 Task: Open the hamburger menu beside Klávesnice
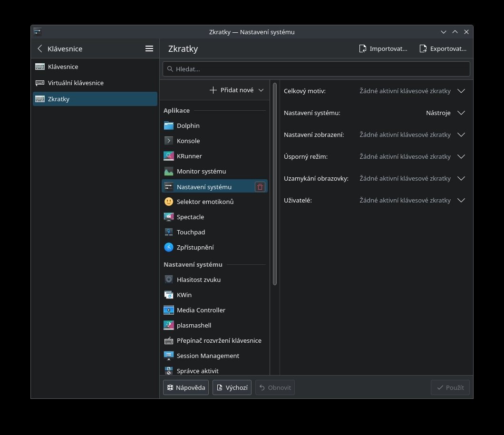149,48
